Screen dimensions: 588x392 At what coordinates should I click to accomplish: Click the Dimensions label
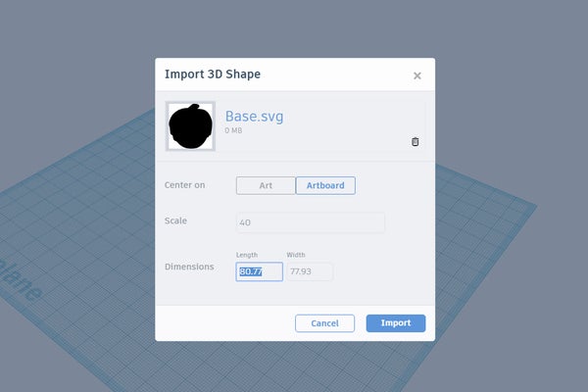(x=189, y=267)
